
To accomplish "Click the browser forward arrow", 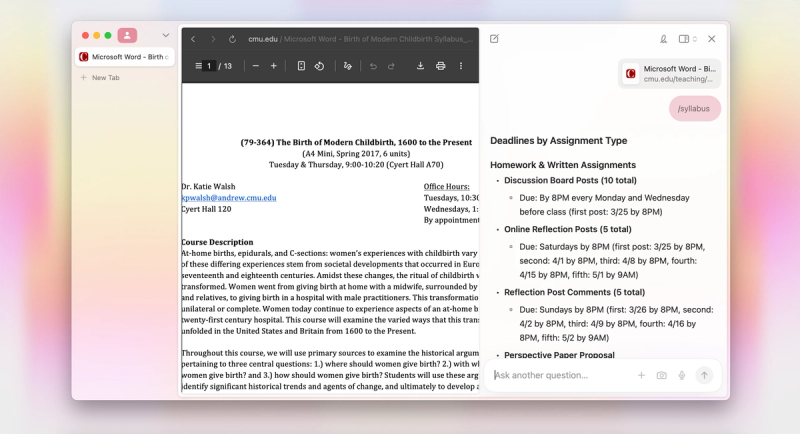I will coord(213,39).
